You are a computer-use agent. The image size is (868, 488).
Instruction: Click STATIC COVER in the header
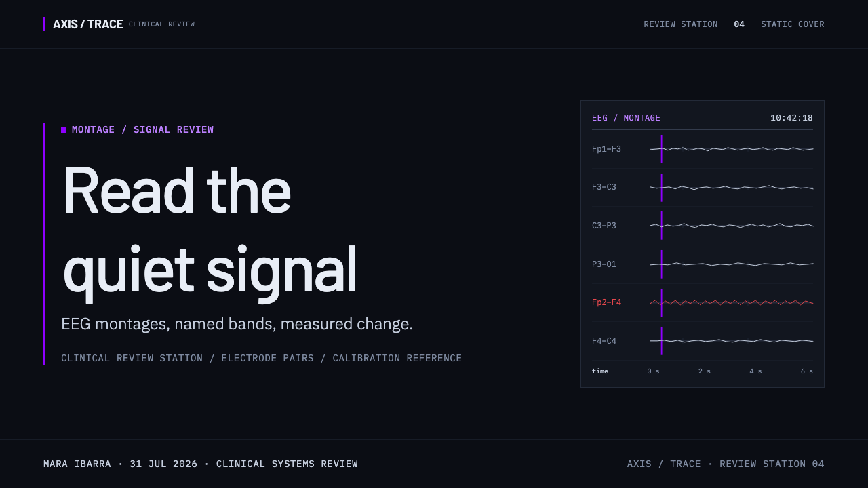click(x=793, y=24)
